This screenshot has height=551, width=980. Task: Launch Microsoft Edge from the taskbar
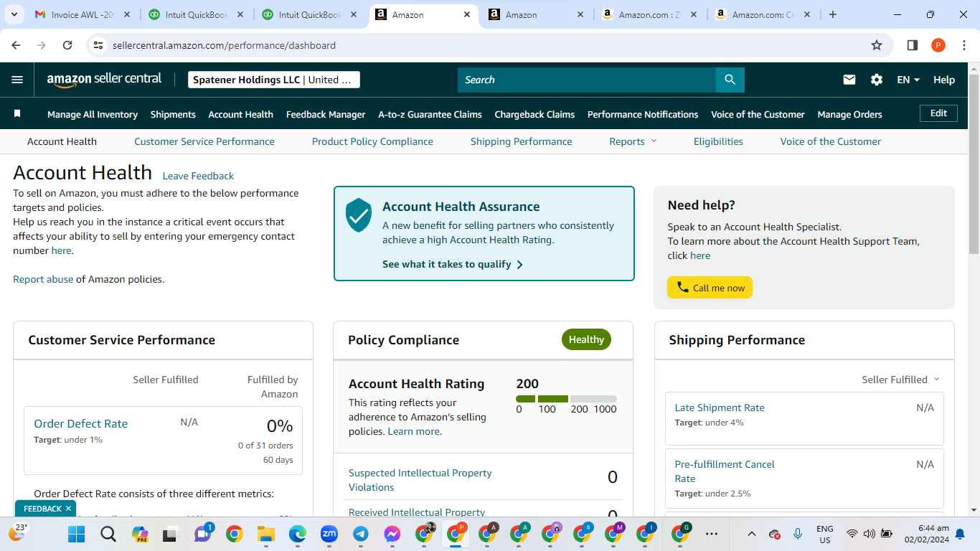pyautogui.click(x=298, y=534)
